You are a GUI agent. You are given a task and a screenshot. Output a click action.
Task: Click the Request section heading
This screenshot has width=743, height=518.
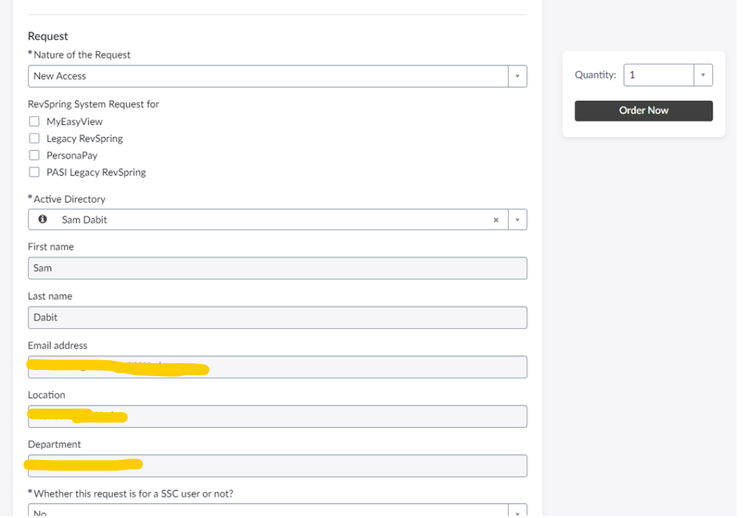point(48,36)
